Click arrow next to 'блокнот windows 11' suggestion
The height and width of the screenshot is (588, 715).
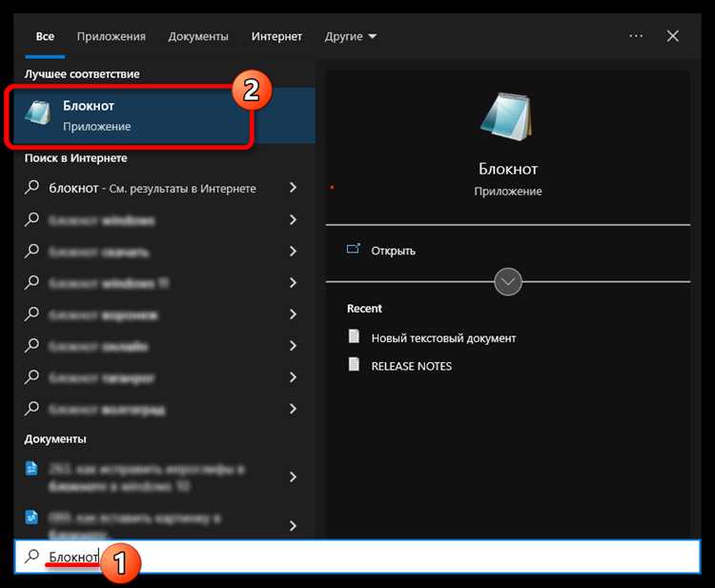(293, 283)
